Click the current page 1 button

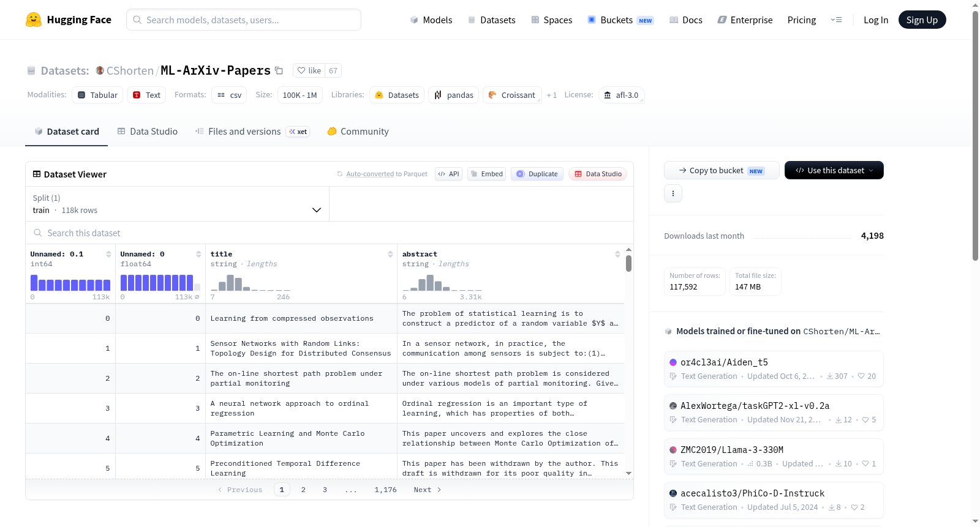pyautogui.click(x=282, y=490)
